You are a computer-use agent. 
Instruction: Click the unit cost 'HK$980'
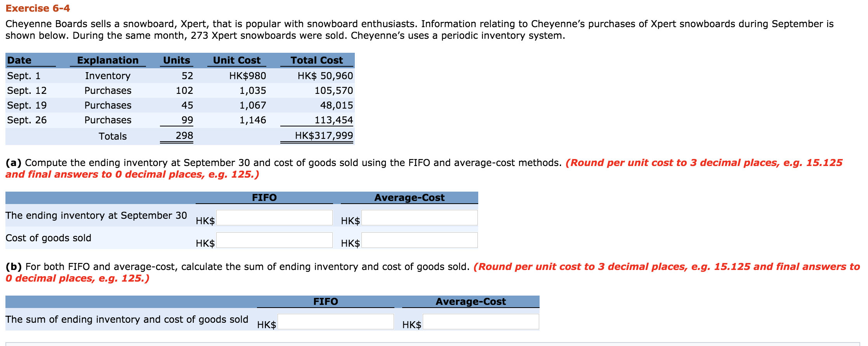tap(248, 76)
